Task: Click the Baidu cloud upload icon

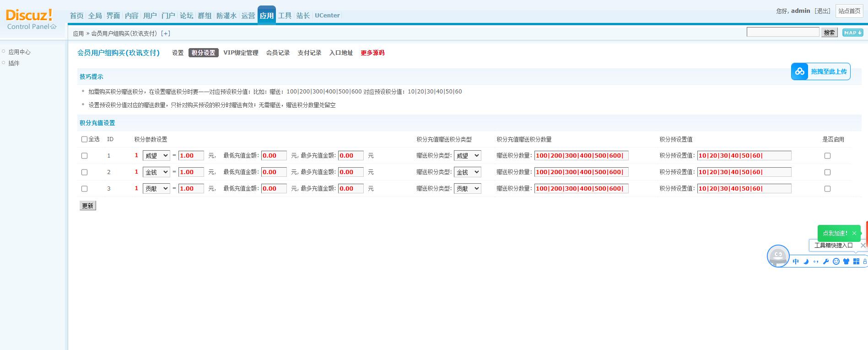Action: 800,71
